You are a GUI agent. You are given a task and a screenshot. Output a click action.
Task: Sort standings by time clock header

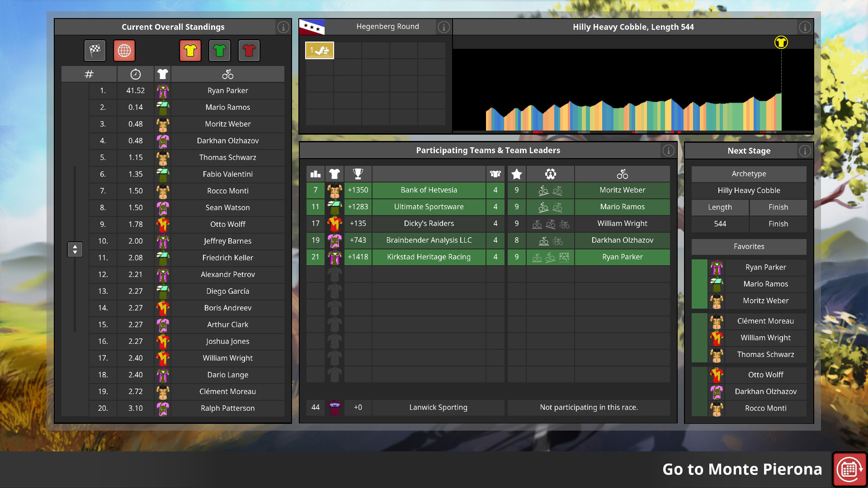click(x=135, y=75)
